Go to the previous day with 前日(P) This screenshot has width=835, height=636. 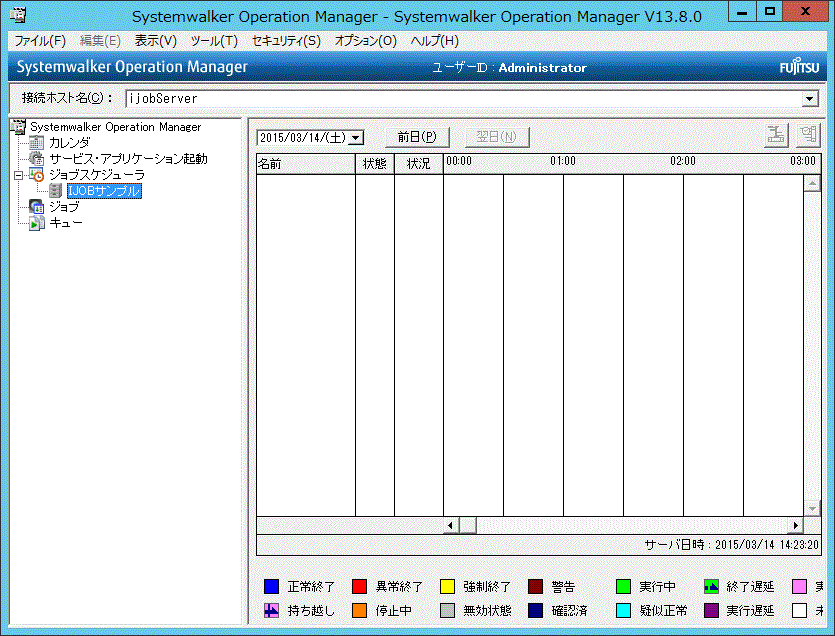(417, 137)
